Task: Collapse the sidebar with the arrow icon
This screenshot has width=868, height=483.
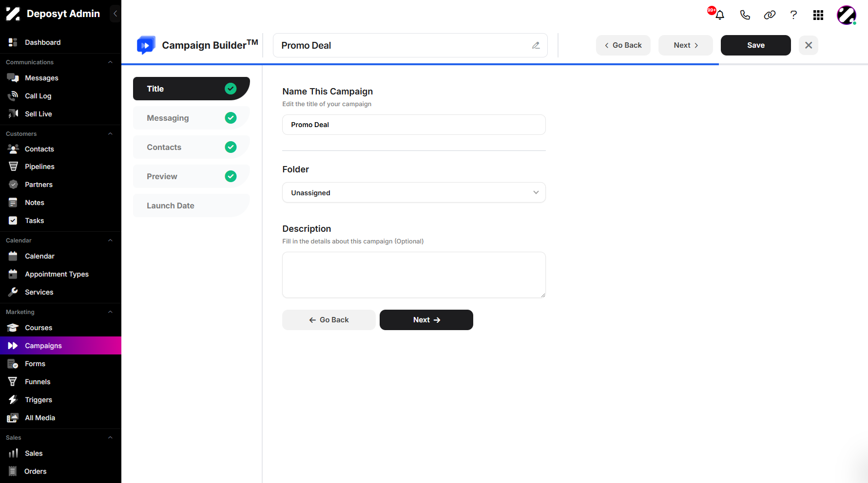Action: (115, 14)
